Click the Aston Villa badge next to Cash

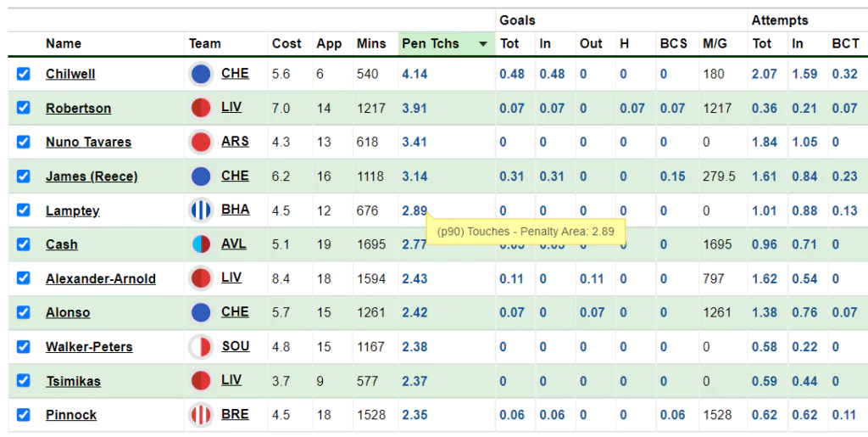pyautogui.click(x=200, y=244)
